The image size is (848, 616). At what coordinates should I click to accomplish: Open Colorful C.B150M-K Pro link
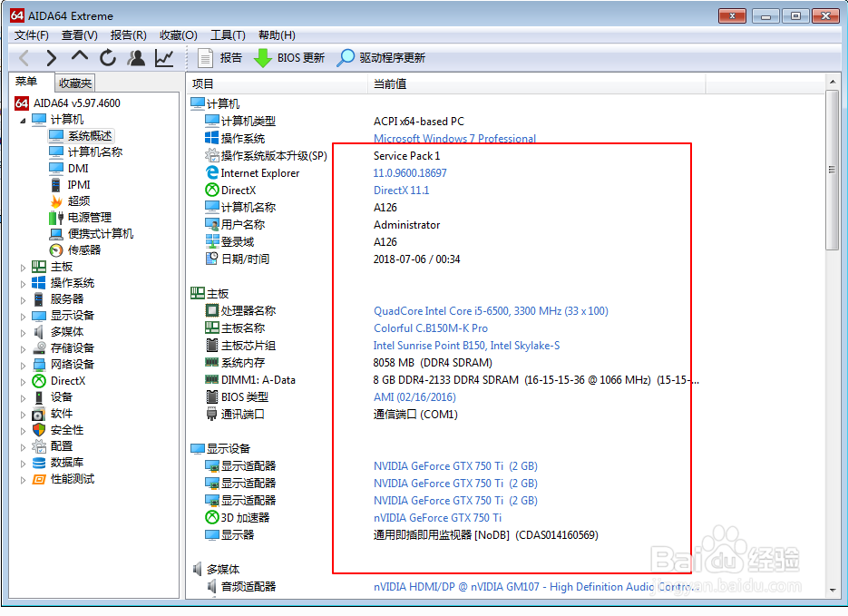(431, 328)
